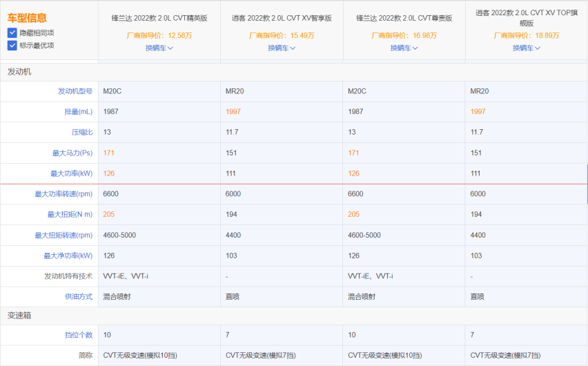Select first 1987 displacement value
Viewport: 588px width, 366px height.
pos(110,111)
